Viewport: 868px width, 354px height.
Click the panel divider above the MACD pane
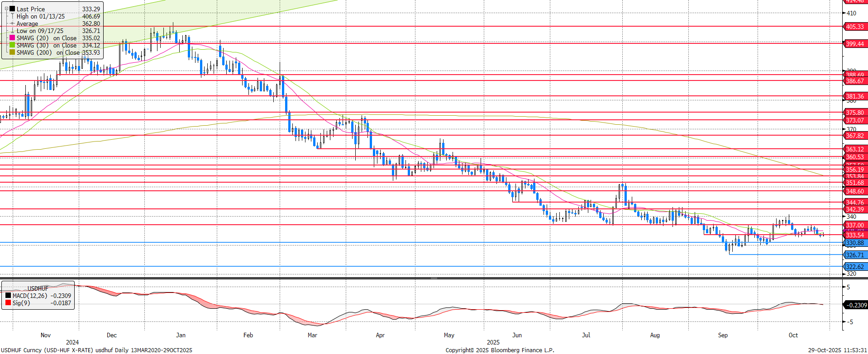(434, 278)
